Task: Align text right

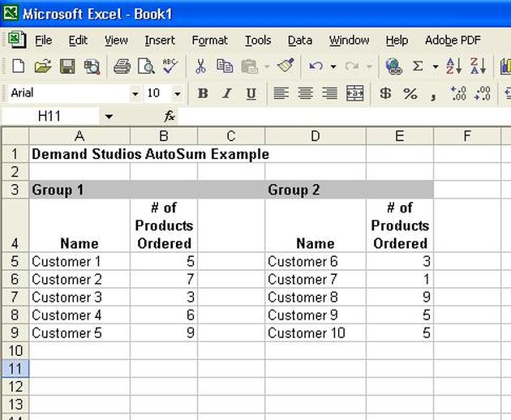Action: pos(329,93)
